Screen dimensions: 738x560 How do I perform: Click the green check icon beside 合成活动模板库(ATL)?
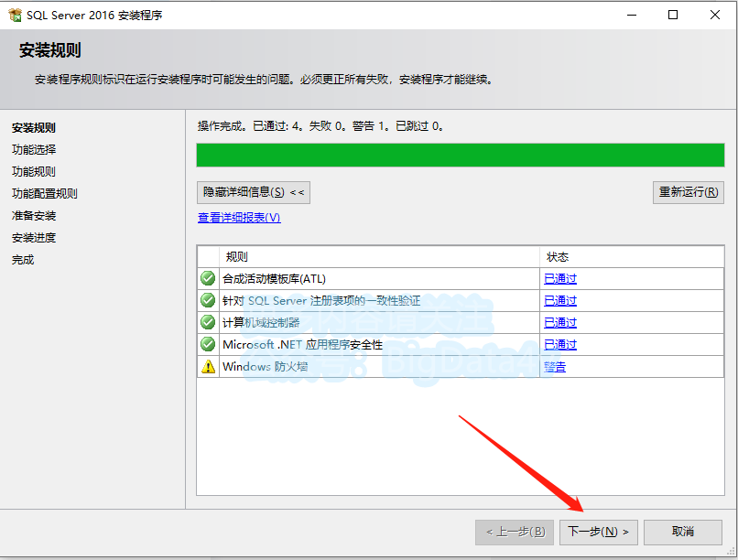[x=208, y=278]
